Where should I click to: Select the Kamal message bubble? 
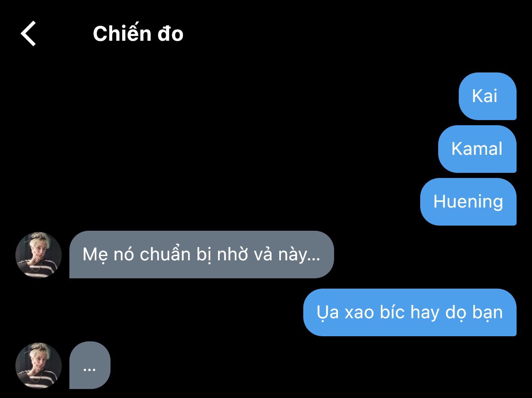477,149
